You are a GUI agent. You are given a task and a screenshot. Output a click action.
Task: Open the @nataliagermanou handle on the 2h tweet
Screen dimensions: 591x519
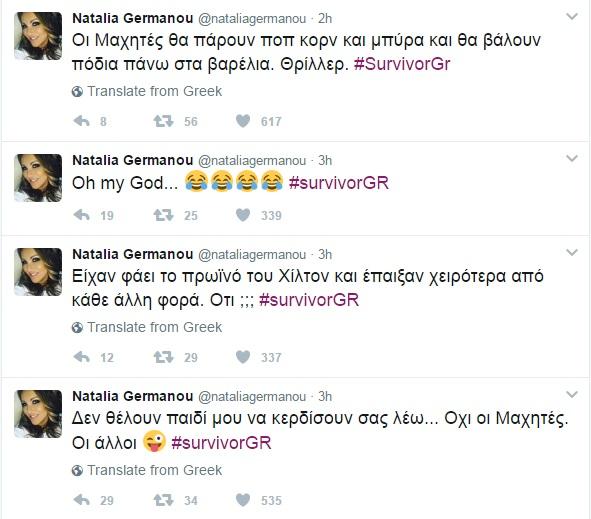pos(252,19)
